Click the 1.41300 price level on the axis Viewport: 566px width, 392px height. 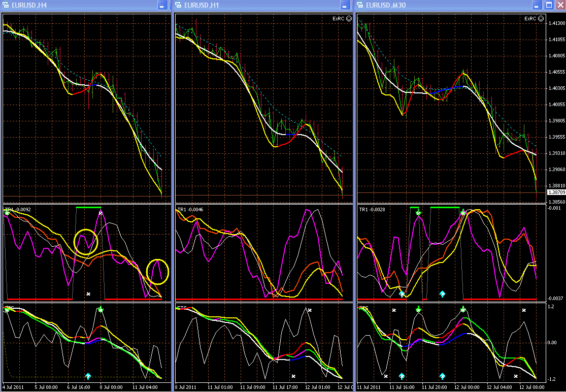[556, 23]
